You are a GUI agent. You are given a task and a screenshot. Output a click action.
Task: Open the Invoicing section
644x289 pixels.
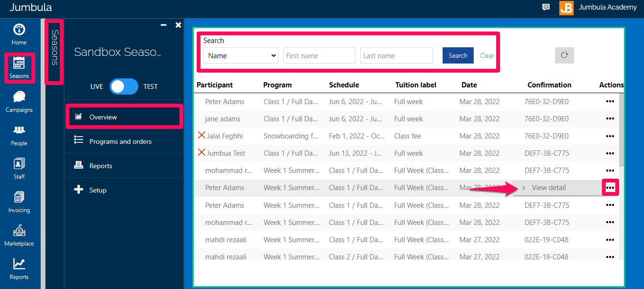point(19,202)
